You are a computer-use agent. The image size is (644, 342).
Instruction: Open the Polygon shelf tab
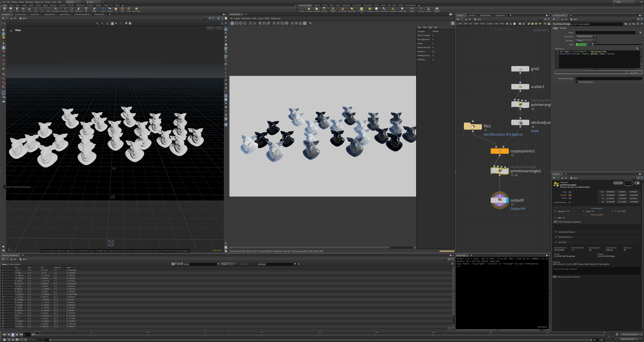click(x=24, y=5)
